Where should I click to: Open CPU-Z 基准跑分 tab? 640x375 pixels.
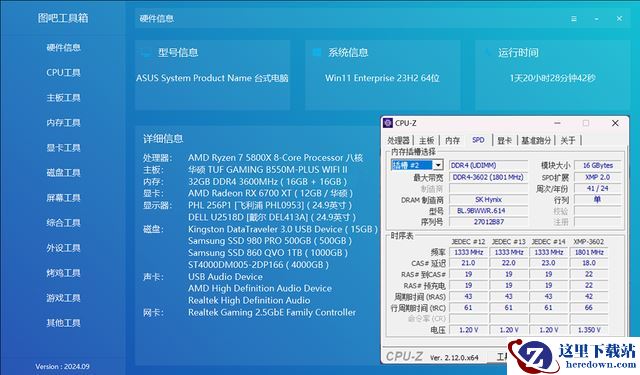tap(536, 140)
